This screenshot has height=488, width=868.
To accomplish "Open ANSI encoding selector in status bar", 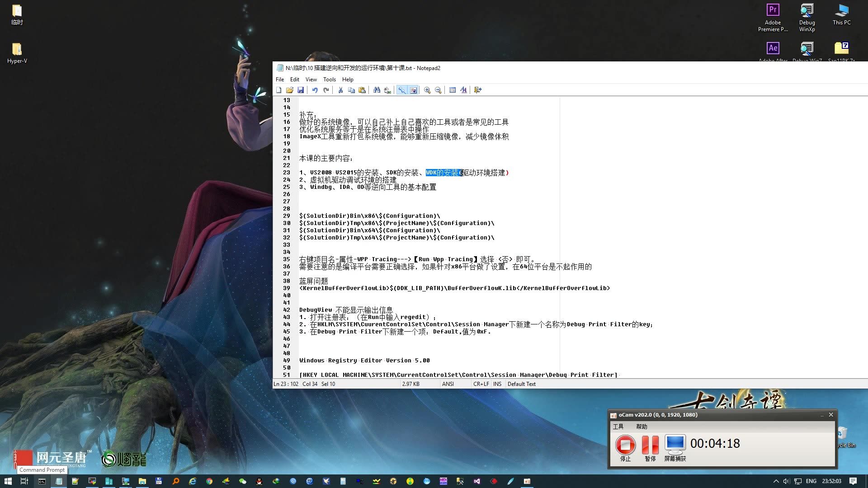I will coord(448,384).
